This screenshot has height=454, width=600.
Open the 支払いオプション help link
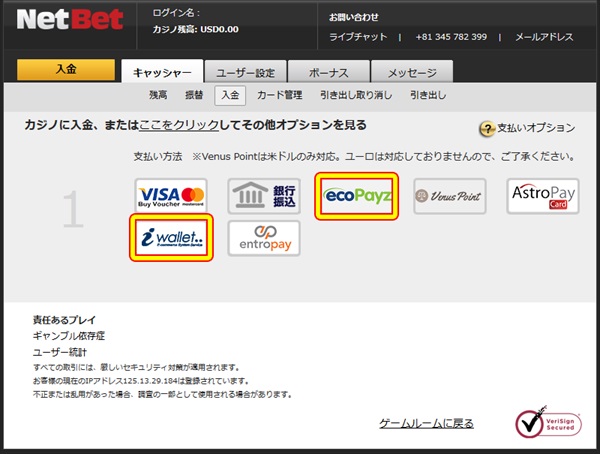click(x=536, y=128)
